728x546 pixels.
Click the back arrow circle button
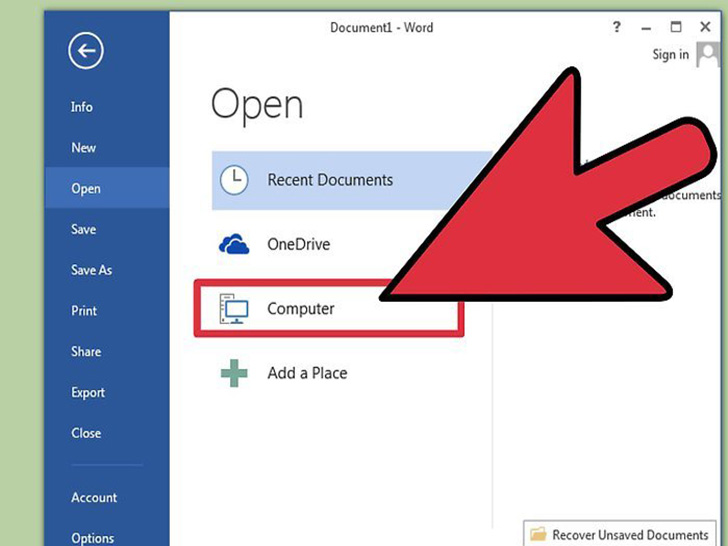pyautogui.click(x=85, y=51)
